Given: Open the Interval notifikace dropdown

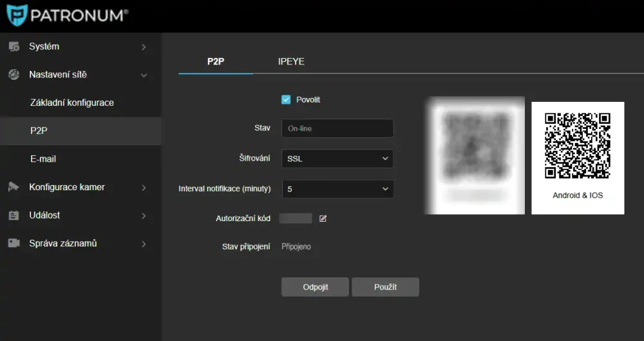Looking at the screenshot, I should click(x=337, y=190).
